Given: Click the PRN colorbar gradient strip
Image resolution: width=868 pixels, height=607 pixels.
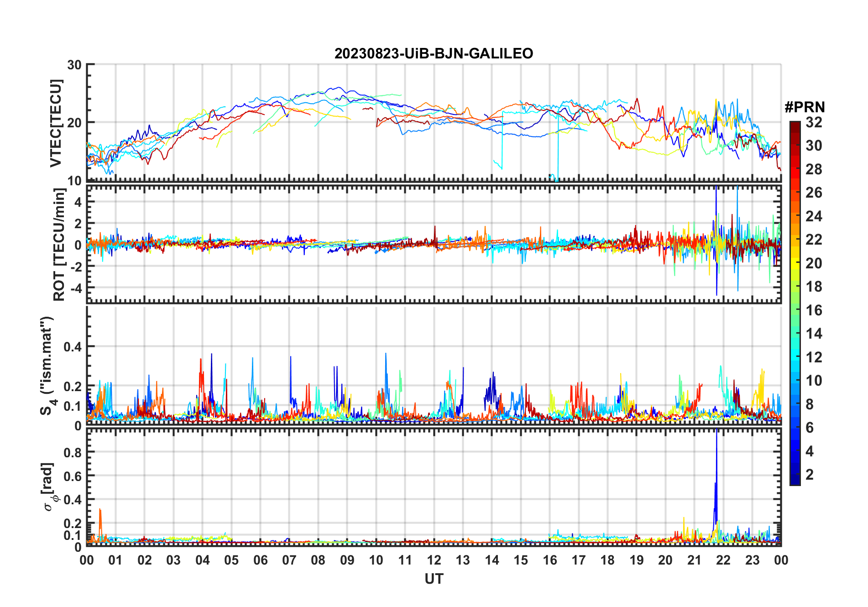Looking at the screenshot, I should pos(795,303).
